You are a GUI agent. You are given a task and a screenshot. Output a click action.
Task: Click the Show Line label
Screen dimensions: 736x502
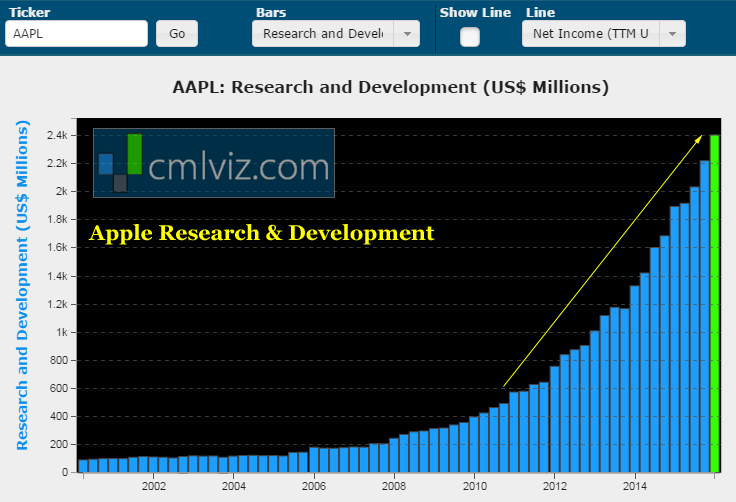(x=475, y=12)
